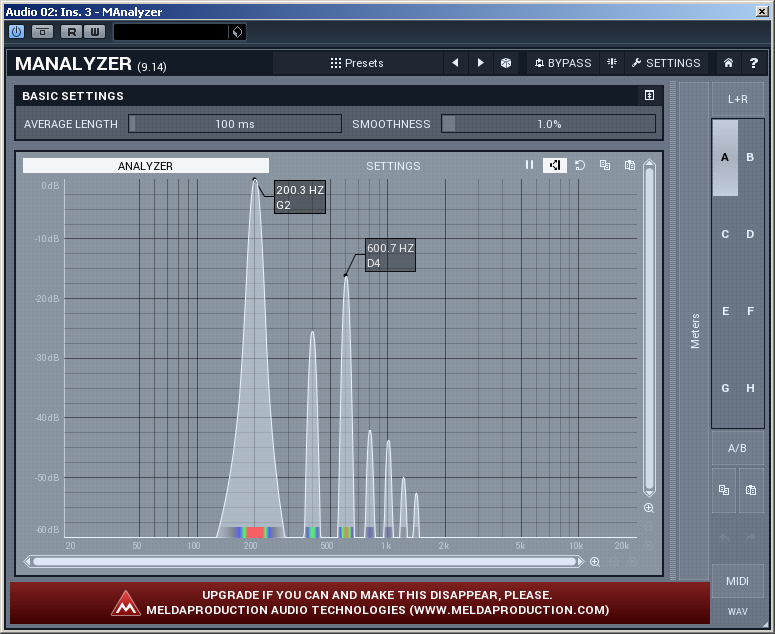Load the previous preset
Viewport: 775px width, 634px height.
(x=455, y=63)
